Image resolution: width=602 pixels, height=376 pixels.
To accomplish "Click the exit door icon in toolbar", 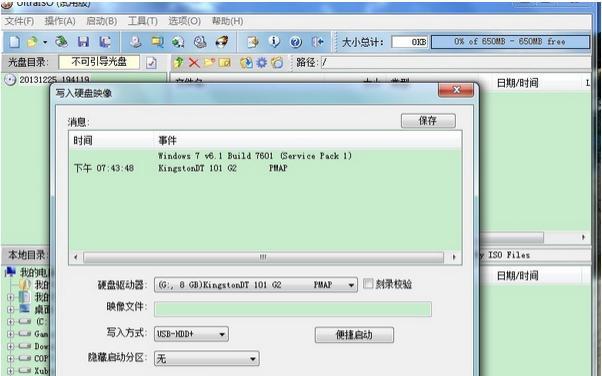I will (318, 41).
